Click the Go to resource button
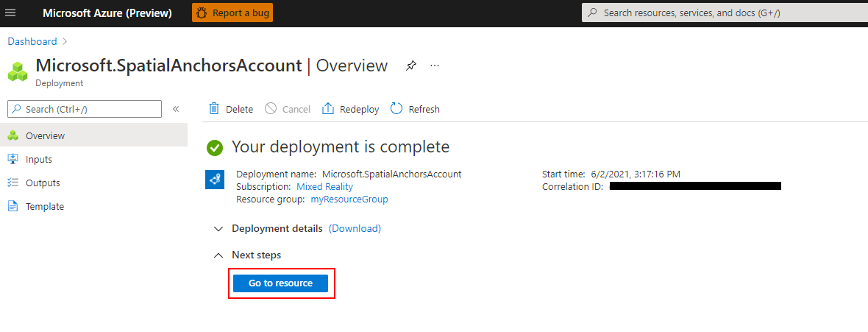The image size is (868, 332). point(281,283)
